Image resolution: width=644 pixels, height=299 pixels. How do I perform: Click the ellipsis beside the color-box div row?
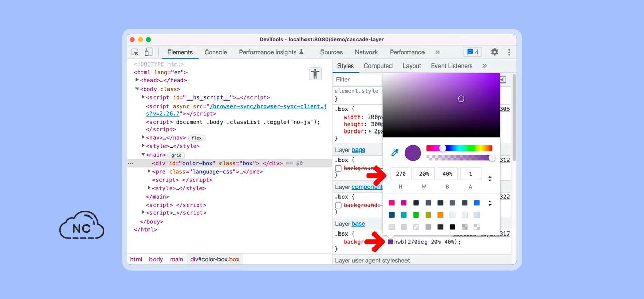click(130, 163)
